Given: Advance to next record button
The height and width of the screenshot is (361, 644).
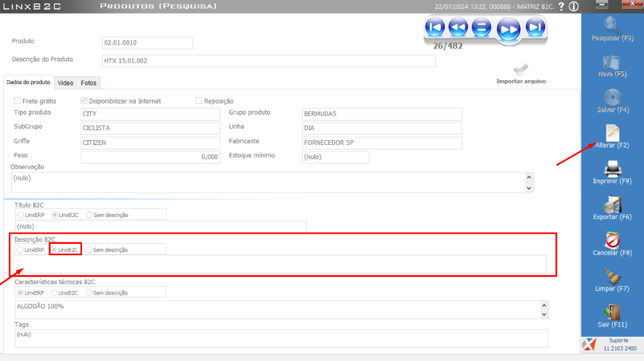Looking at the screenshot, I should tap(508, 30).
